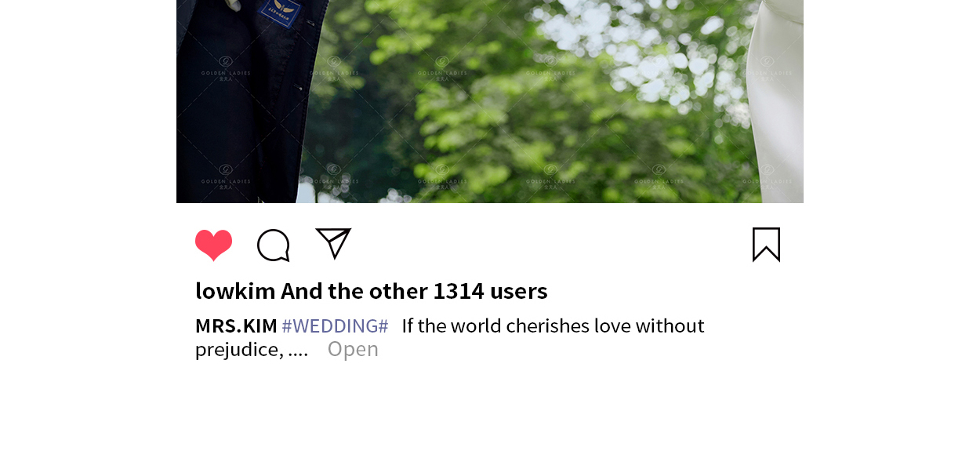
Task: Click the number 1314 in likes line
Action: 459,291
